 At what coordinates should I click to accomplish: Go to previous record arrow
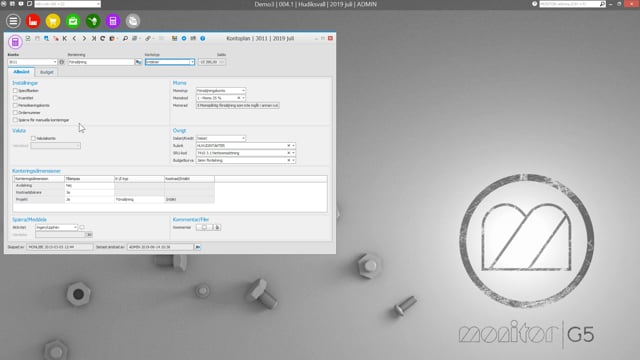pos(74,38)
